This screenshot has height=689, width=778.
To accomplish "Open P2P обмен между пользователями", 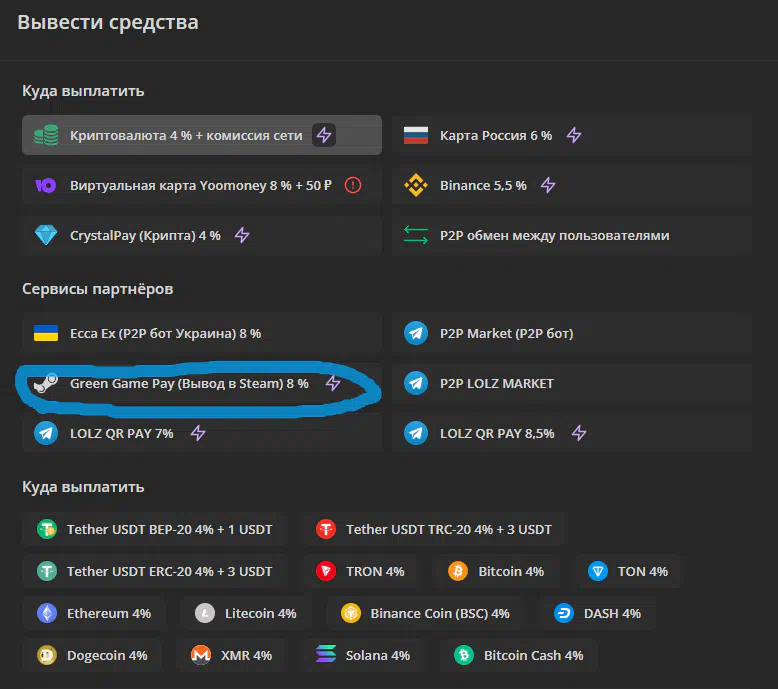I will pyautogui.click(x=572, y=235).
